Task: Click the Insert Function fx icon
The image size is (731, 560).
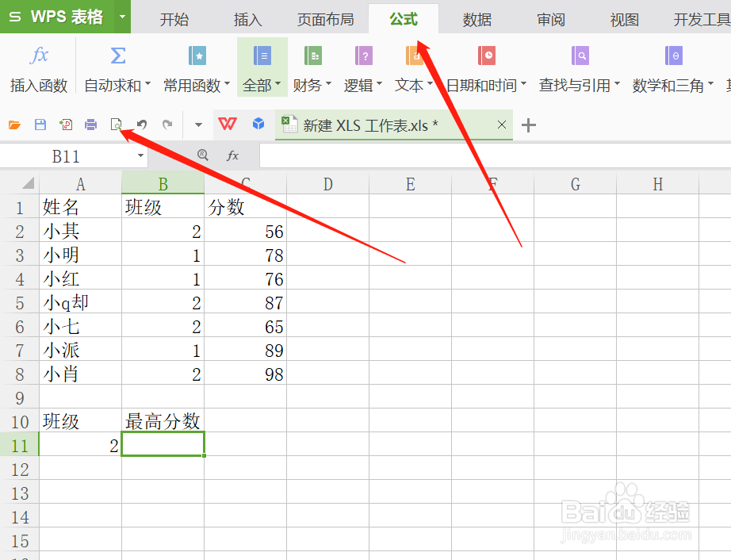Action: click(x=39, y=56)
